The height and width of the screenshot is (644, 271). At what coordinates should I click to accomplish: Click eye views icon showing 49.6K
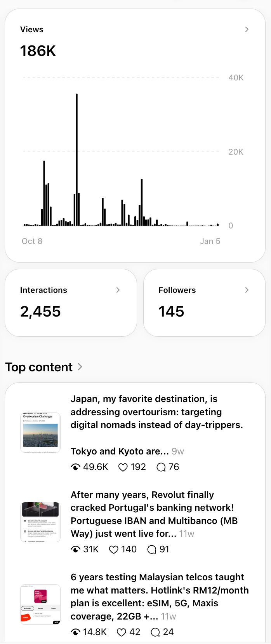[x=76, y=467]
